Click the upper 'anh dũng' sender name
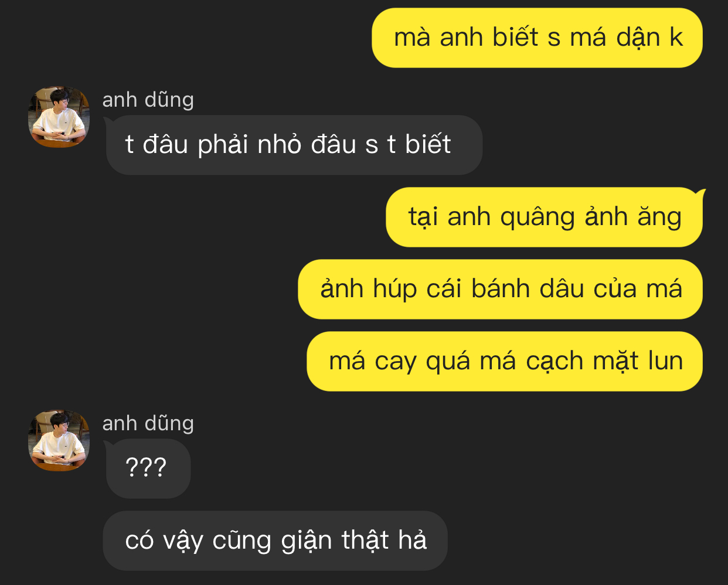The image size is (728, 585). coord(148,100)
